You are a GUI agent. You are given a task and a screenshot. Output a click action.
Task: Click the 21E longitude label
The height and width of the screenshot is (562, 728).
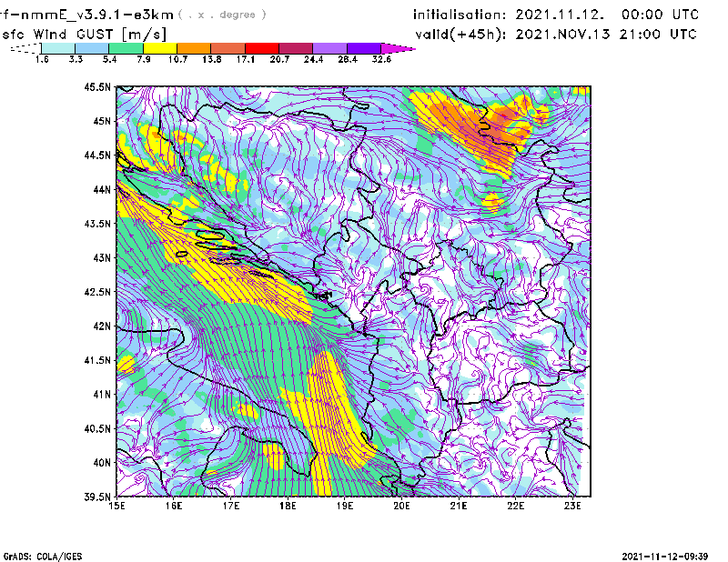(x=459, y=506)
